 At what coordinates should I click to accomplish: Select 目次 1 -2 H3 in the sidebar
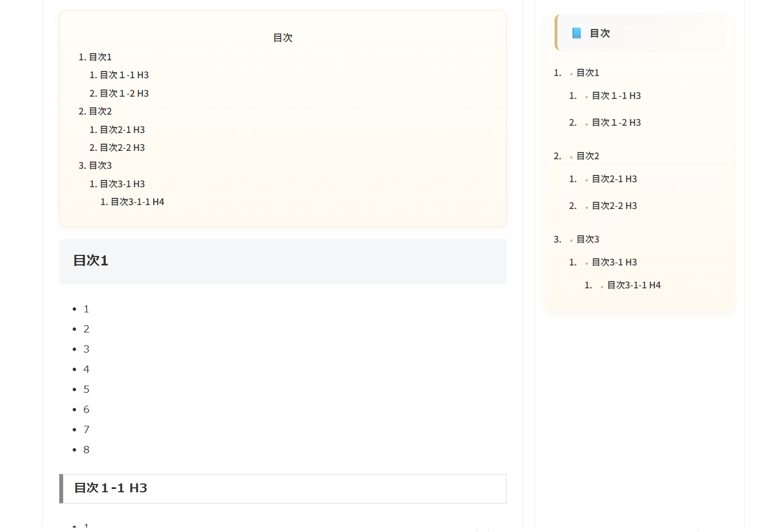click(616, 122)
